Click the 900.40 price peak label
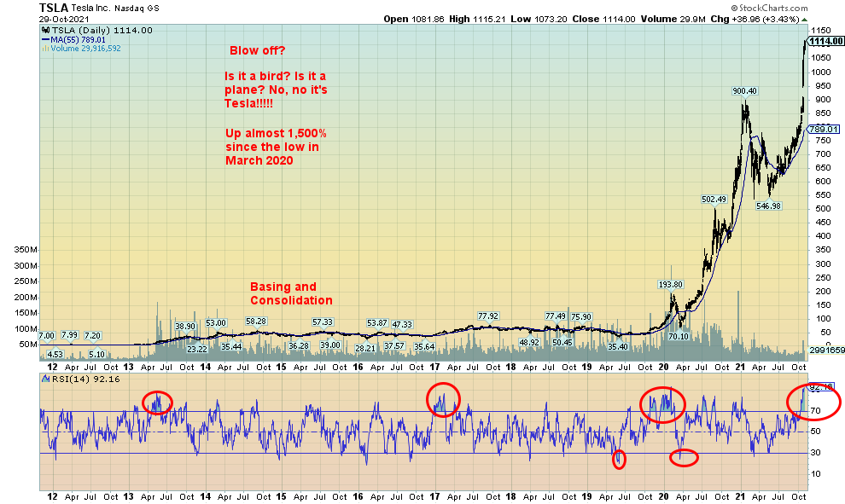Image resolution: width=845 pixels, height=504 pixels. (745, 90)
